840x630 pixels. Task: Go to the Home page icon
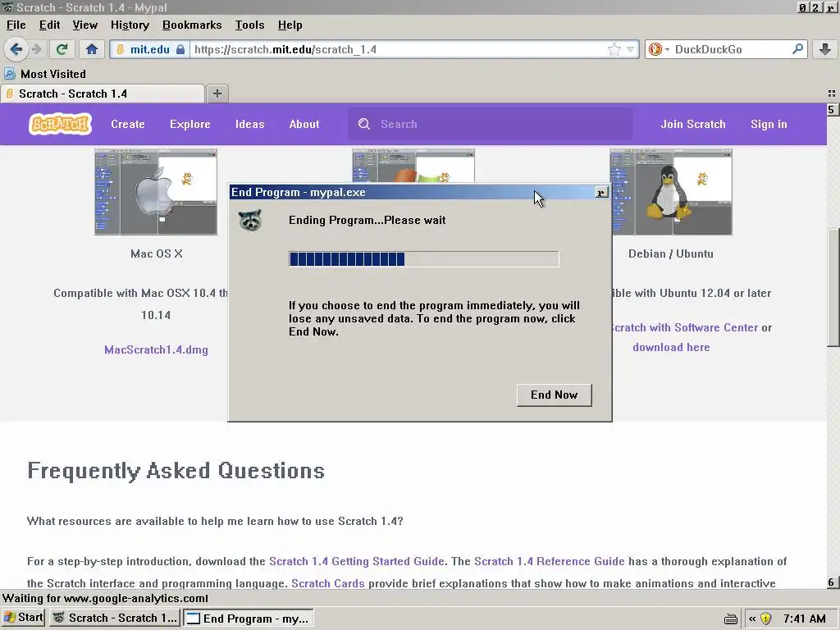pyautogui.click(x=92, y=49)
